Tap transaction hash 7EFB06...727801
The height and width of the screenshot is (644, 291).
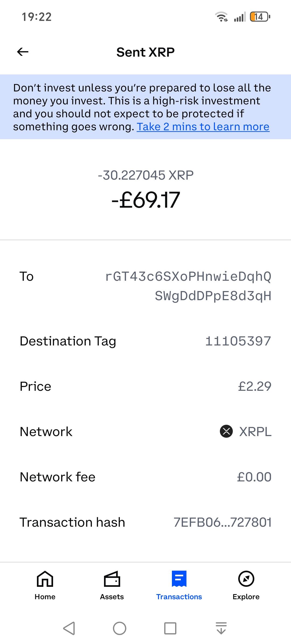[222, 522]
